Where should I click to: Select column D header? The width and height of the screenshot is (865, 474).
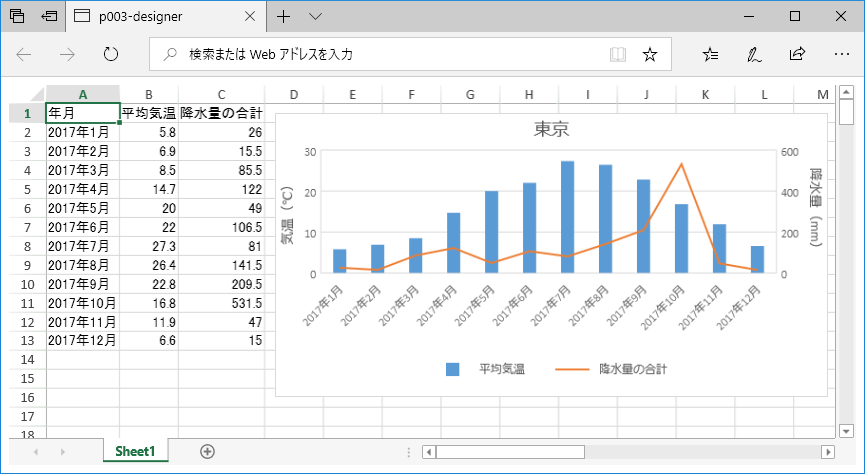click(293, 94)
